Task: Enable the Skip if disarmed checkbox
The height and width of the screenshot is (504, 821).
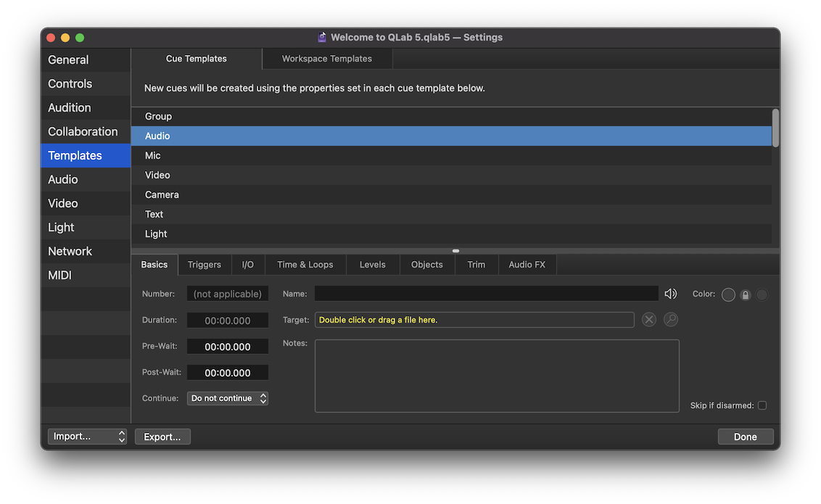Action: tap(762, 405)
